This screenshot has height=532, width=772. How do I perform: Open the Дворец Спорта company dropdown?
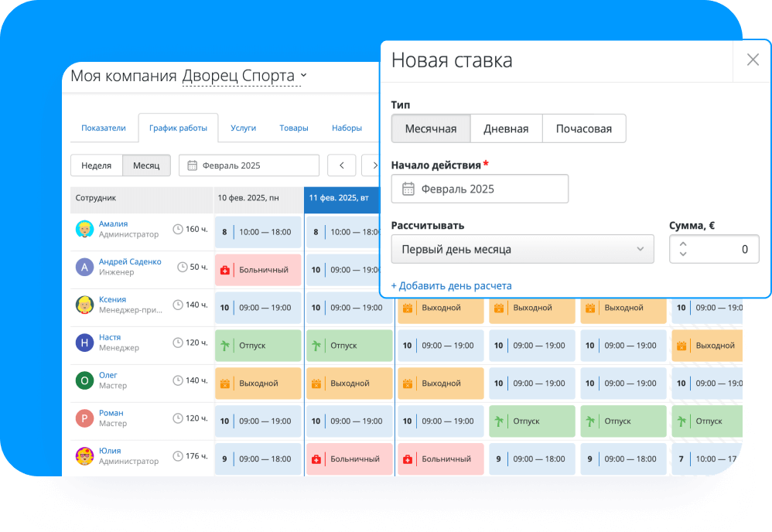pos(244,76)
